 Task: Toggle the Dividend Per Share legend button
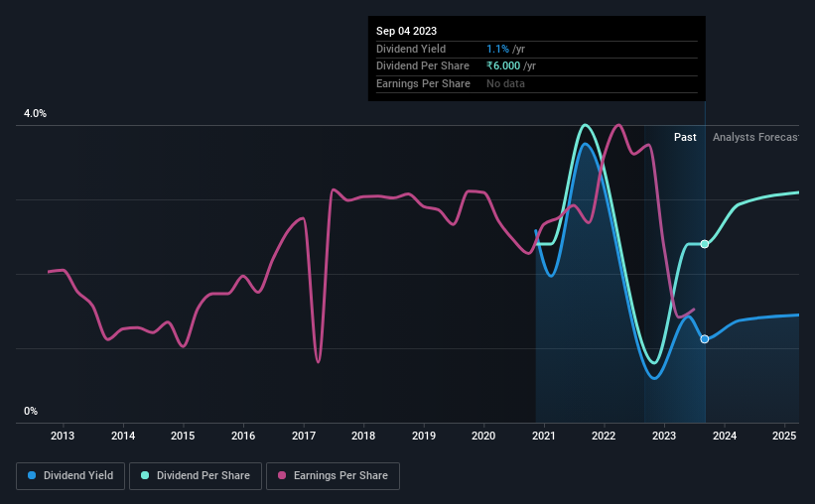tap(196, 476)
